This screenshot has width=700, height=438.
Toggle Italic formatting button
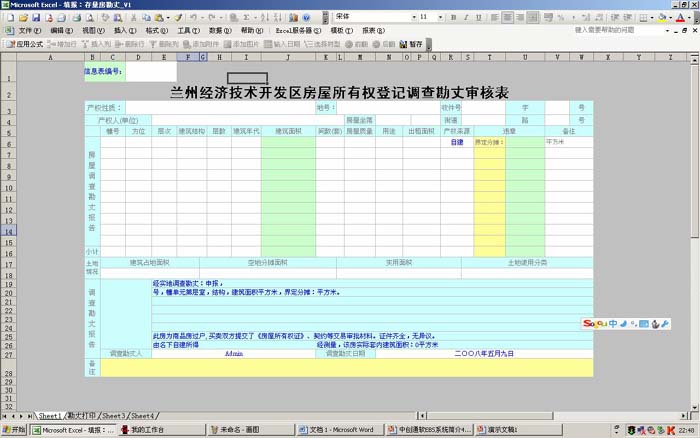[x=468, y=18]
